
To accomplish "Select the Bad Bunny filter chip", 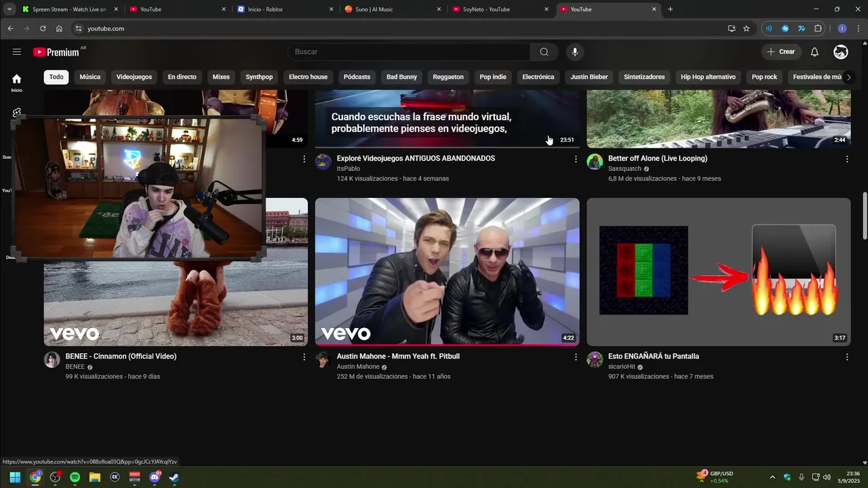I will tap(401, 77).
